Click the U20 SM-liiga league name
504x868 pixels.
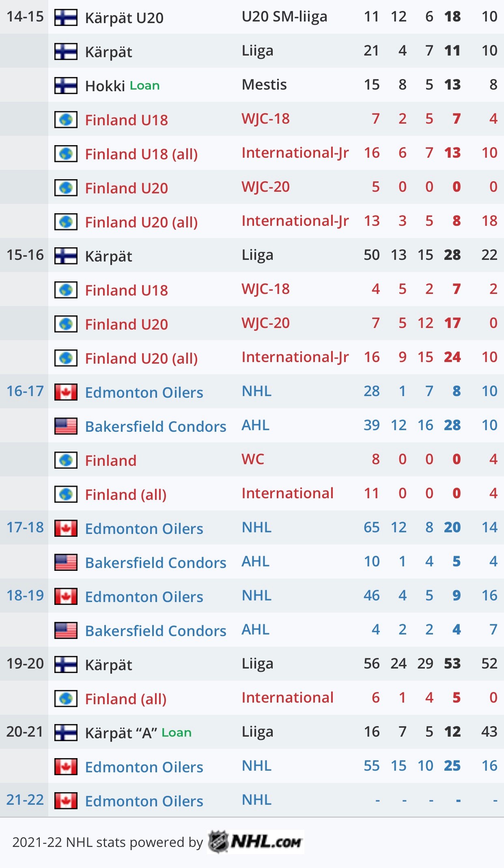[x=284, y=17]
